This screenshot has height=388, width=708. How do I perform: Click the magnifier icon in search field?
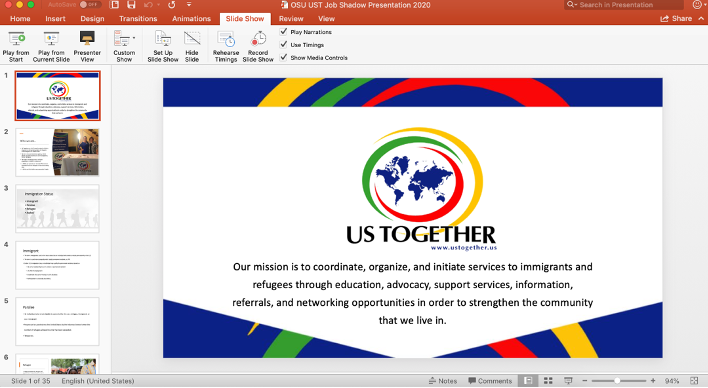572,5
